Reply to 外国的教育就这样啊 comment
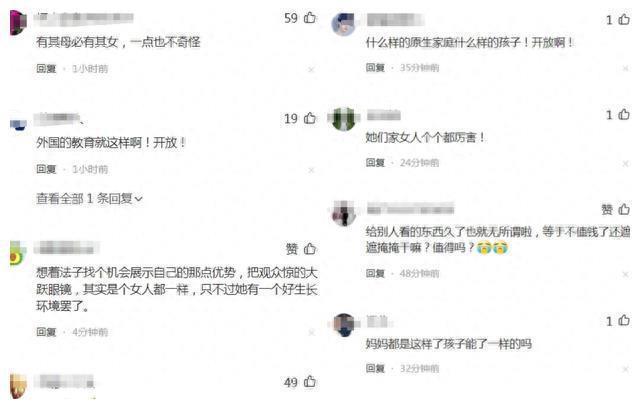640x409 pixels. point(46,169)
